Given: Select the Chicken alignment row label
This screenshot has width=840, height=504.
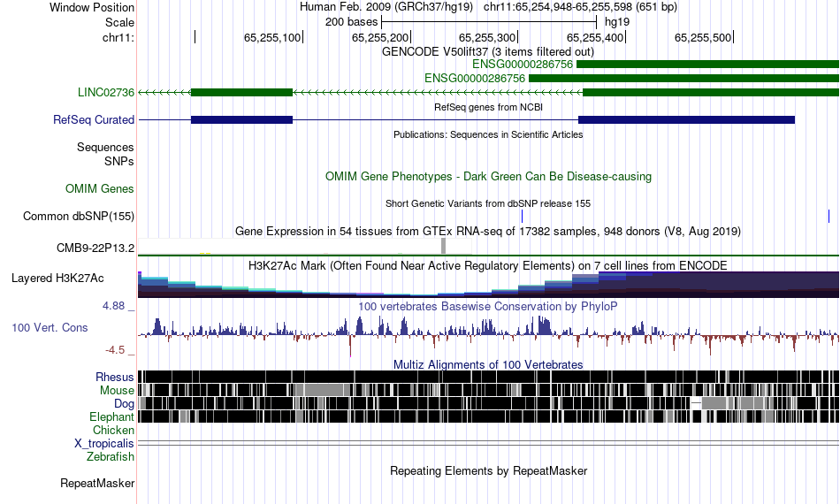Looking at the screenshot, I should click(113, 430).
